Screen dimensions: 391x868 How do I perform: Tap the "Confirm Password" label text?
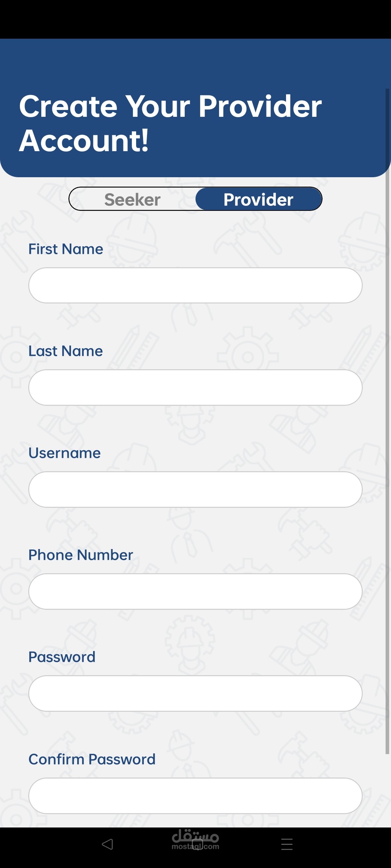92,759
